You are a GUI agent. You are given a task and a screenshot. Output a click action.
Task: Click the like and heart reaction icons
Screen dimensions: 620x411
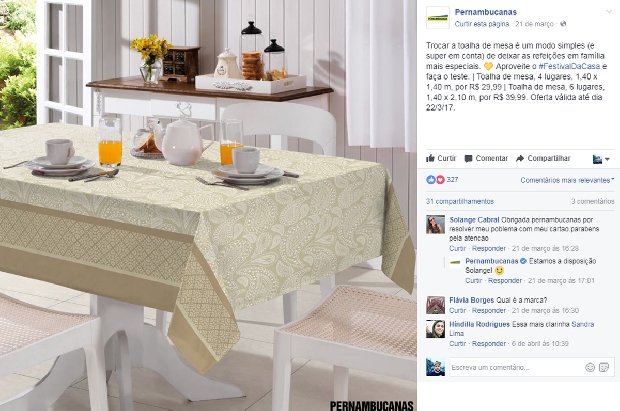[435, 180]
